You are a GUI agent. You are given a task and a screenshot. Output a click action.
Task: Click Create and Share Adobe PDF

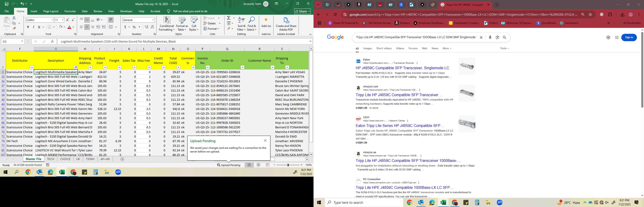pos(286,24)
